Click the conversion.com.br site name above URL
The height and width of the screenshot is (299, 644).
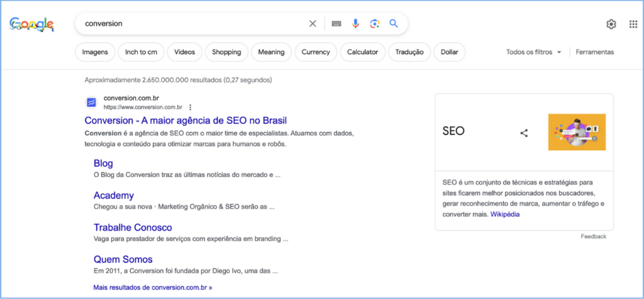tap(131, 99)
